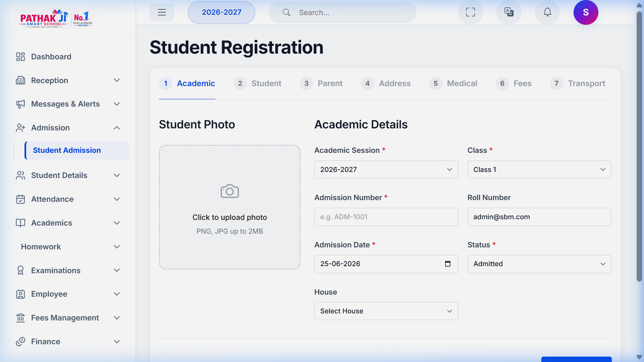The height and width of the screenshot is (362, 644).
Task: Switch to the Medical step tab
Action: coord(453,83)
